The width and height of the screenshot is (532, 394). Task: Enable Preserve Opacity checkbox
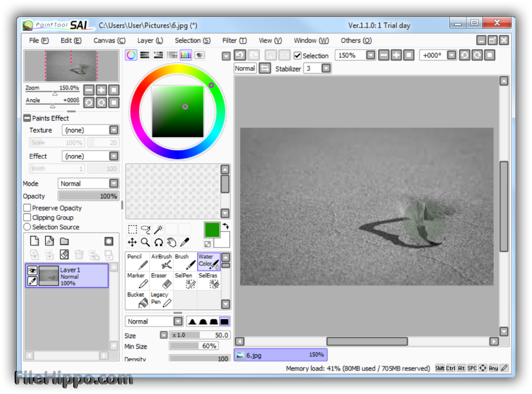point(27,208)
